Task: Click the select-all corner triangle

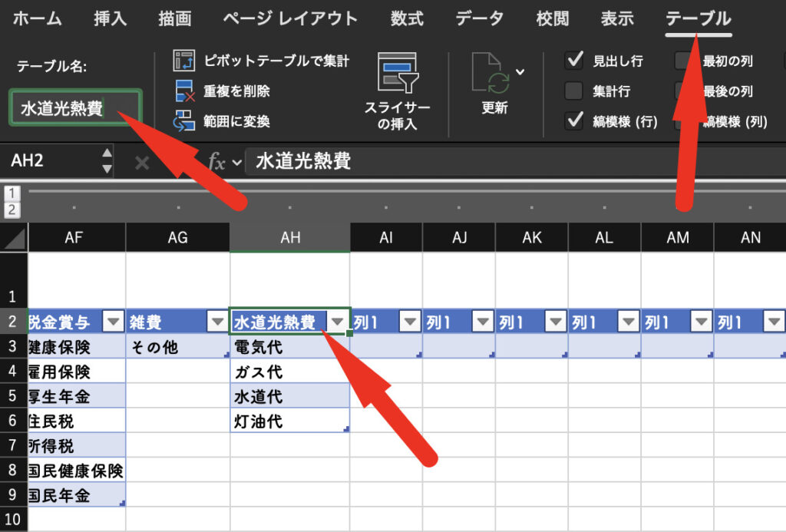Action: pyautogui.click(x=13, y=239)
